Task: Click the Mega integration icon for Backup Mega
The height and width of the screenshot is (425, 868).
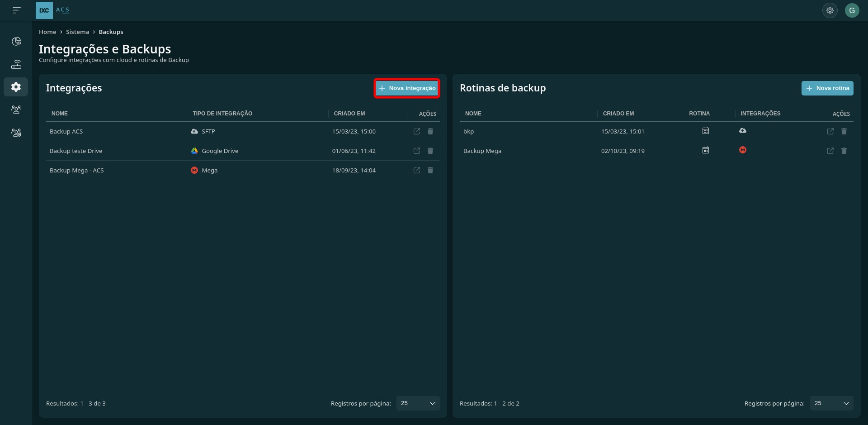Action: [743, 150]
